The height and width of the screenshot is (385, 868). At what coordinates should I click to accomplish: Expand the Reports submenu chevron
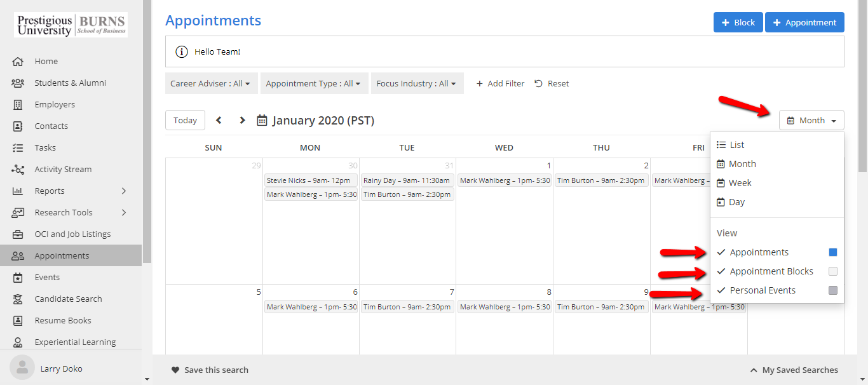pyautogui.click(x=124, y=191)
